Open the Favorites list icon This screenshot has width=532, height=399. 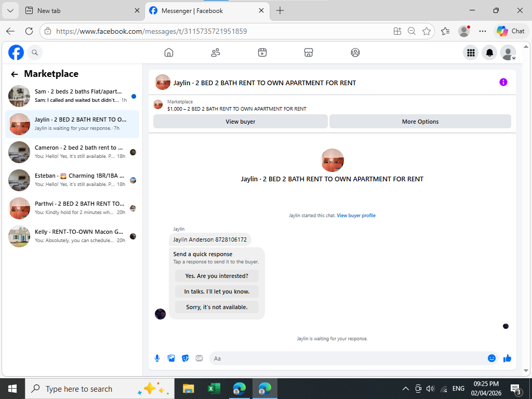coord(445,31)
